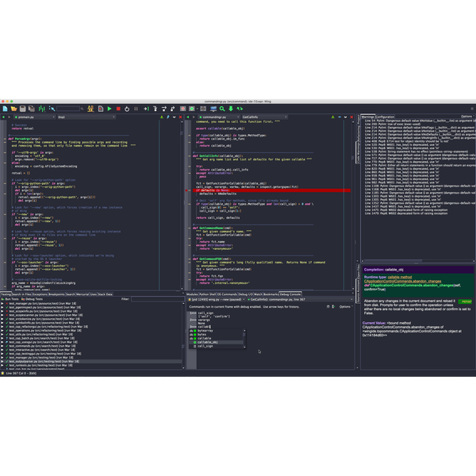This screenshot has width=476, height=476.
Task: Click the Open folder toolbar icon
Action: pos(13,109)
